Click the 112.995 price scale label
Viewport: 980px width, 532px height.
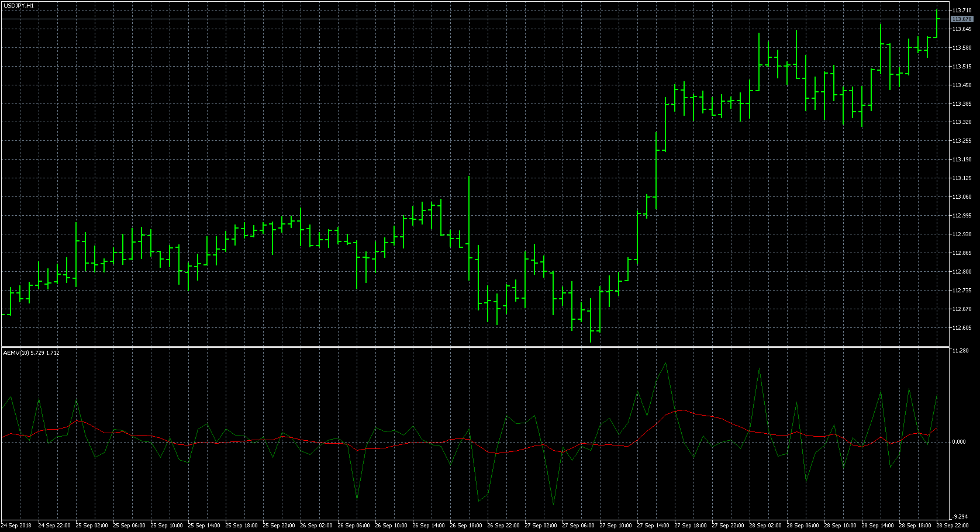[962, 215]
